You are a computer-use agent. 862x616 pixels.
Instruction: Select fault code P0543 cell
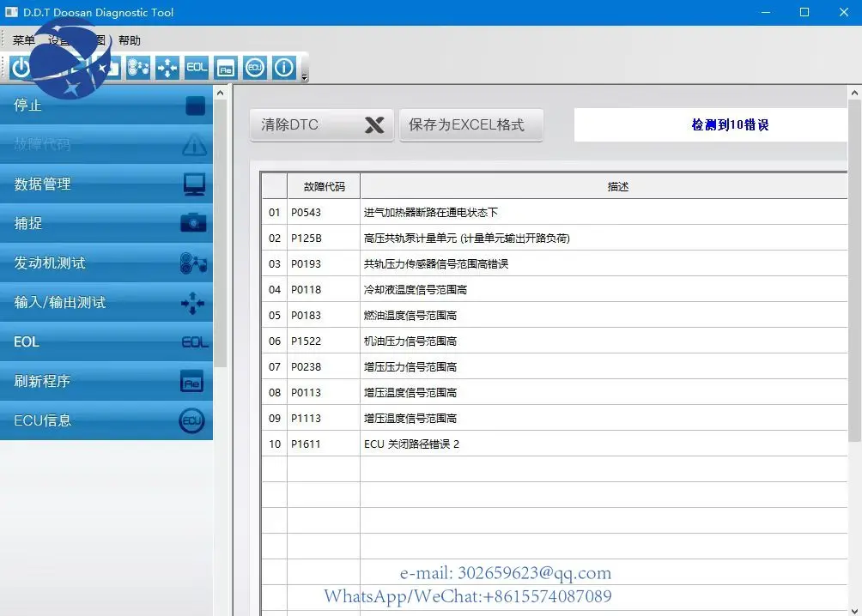pyautogui.click(x=324, y=212)
